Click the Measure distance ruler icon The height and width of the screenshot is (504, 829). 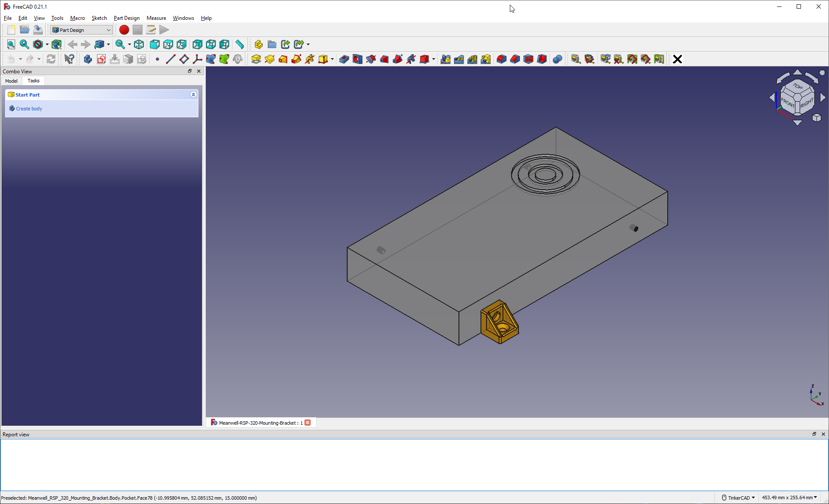[239, 44]
